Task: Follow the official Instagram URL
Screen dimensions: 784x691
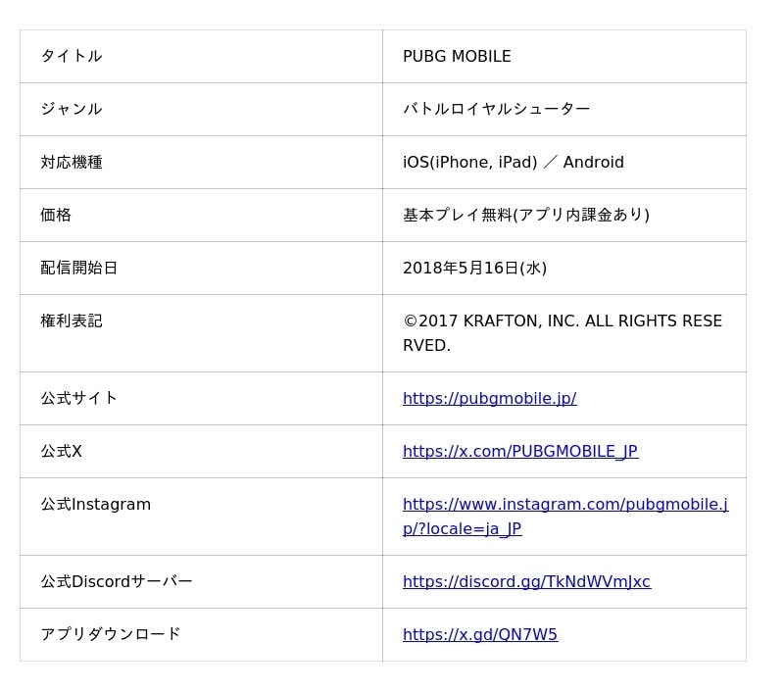Action: pyautogui.click(x=564, y=505)
